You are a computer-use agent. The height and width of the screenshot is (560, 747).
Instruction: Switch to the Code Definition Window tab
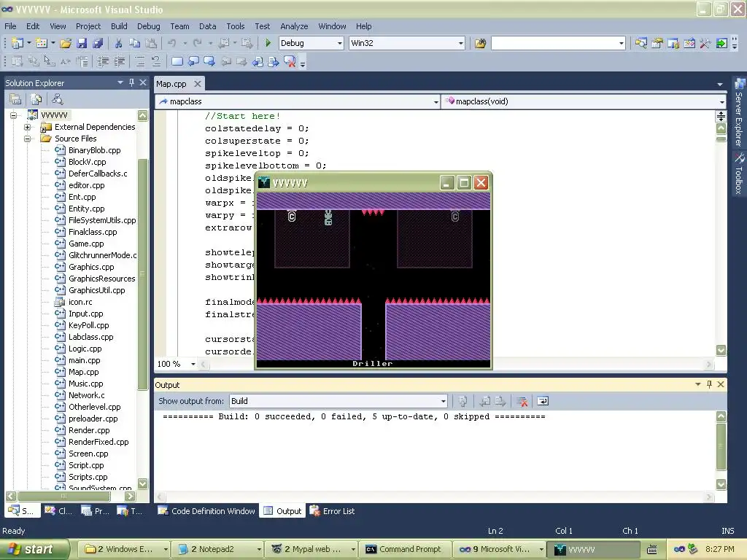click(x=206, y=511)
